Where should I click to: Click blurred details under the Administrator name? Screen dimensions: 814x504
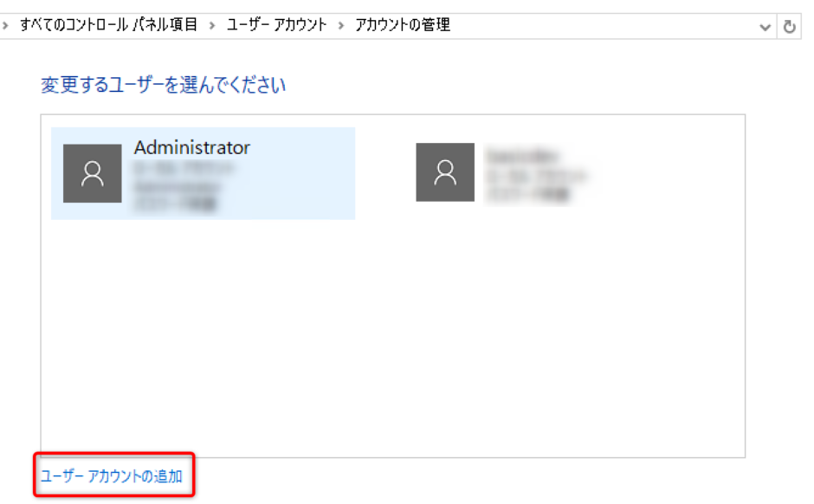coord(177,178)
